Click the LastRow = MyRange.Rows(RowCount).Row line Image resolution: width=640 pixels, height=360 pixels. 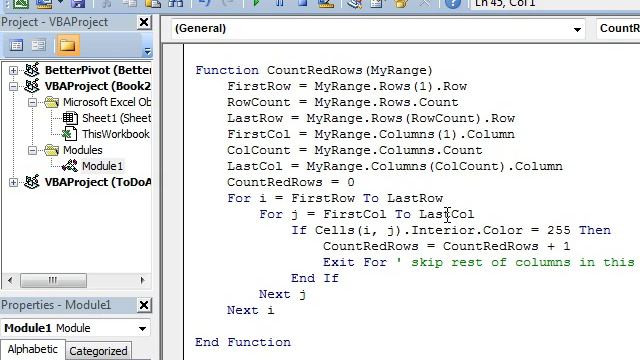point(371,118)
